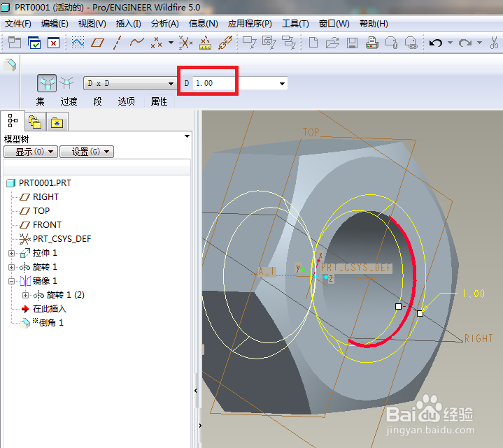Toggle set mode chamfer button

coord(47,83)
